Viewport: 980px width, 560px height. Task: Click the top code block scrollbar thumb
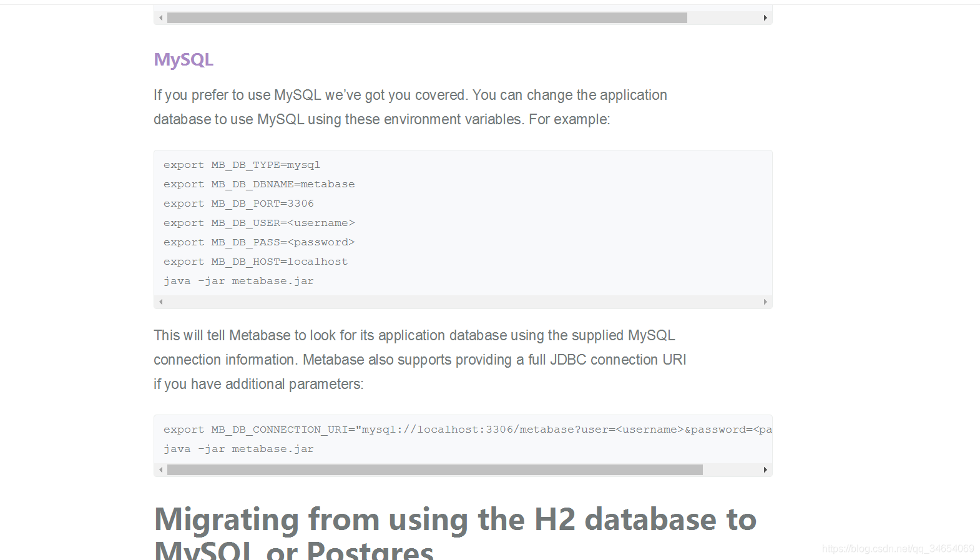tap(427, 18)
